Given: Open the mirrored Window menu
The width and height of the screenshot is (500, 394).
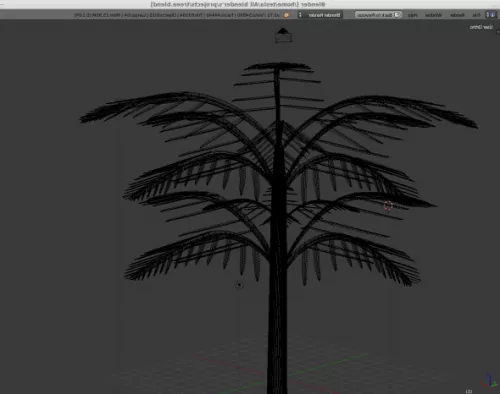Looking at the screenshot, I should [433, 15].
